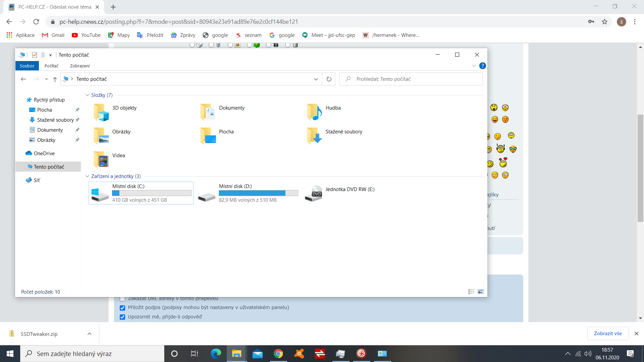
Task: Refresh the Tento počítač address bar
Action: tap(329, 79)
